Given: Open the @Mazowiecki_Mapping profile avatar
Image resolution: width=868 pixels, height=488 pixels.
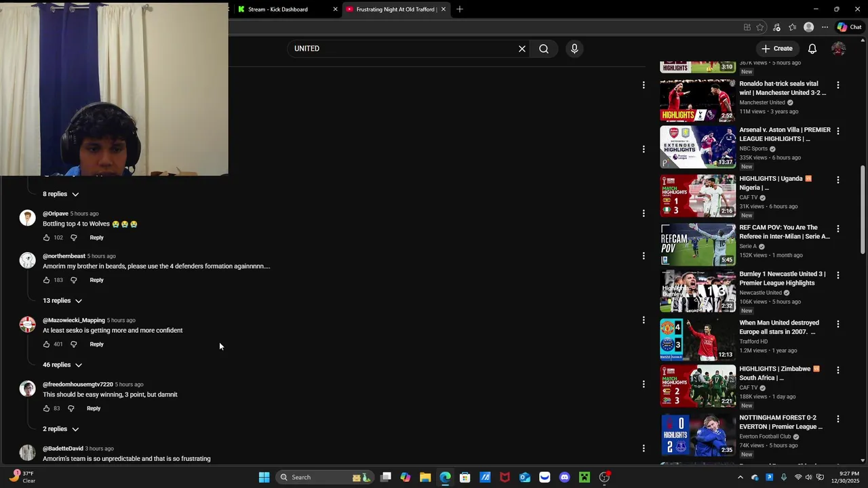Looking at the screenshot, I should click(27, 325).
